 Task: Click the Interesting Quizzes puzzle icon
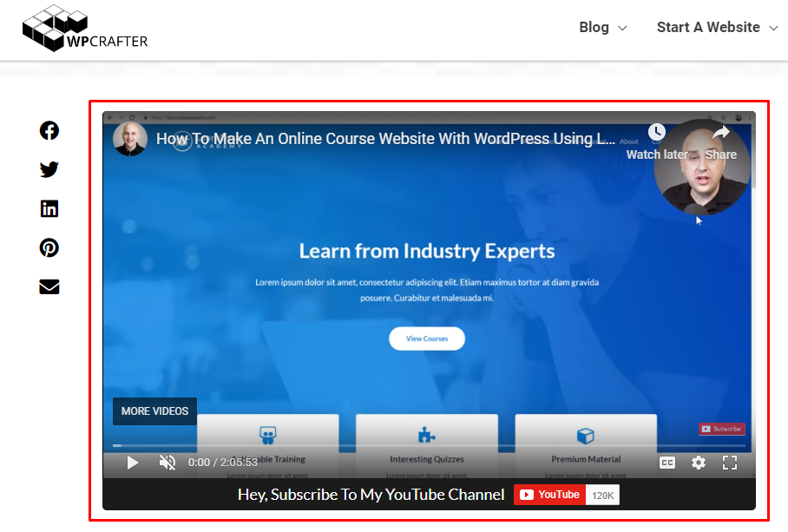[427, 435]
